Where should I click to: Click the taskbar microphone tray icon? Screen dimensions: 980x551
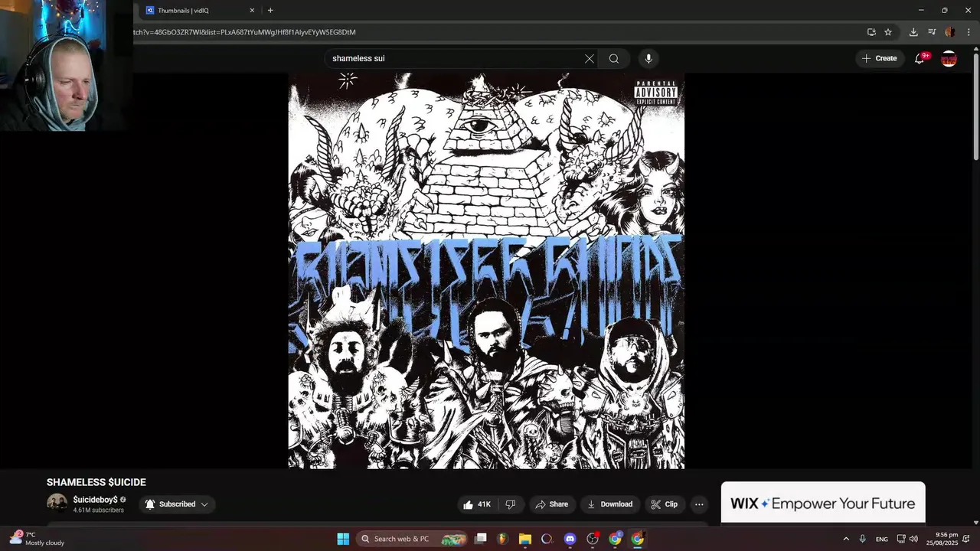click(863, 539)
